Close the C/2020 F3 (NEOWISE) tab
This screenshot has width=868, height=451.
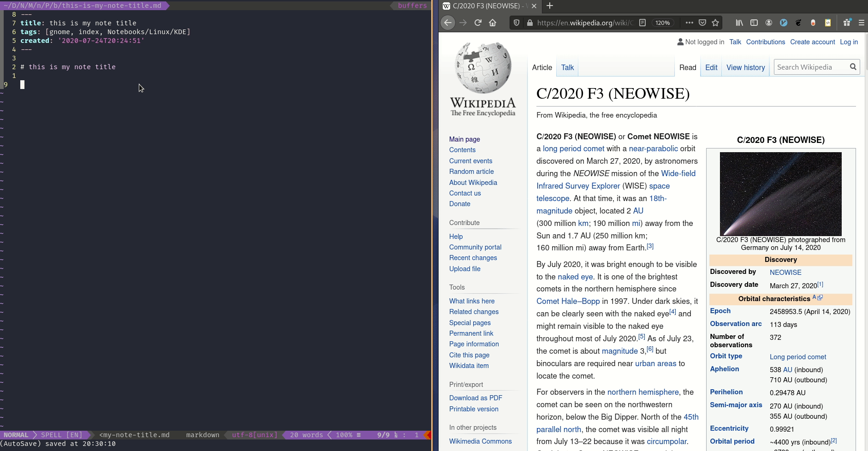coord(534,6)
